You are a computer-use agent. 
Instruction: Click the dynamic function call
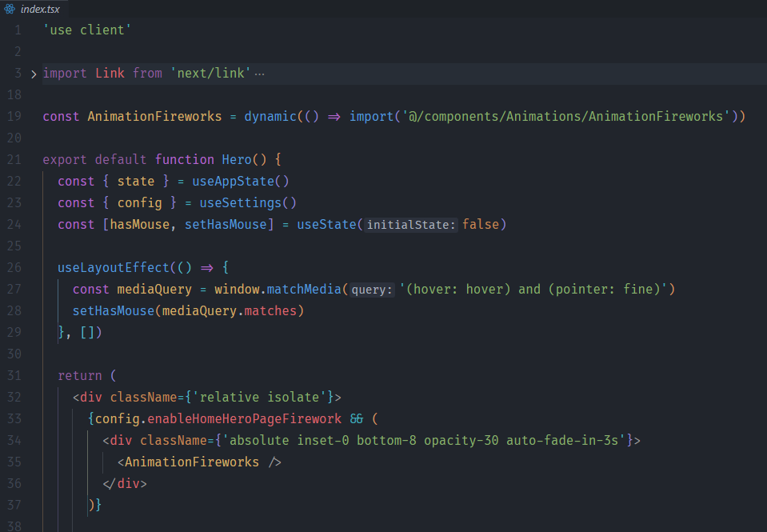[x=270, y=117]
